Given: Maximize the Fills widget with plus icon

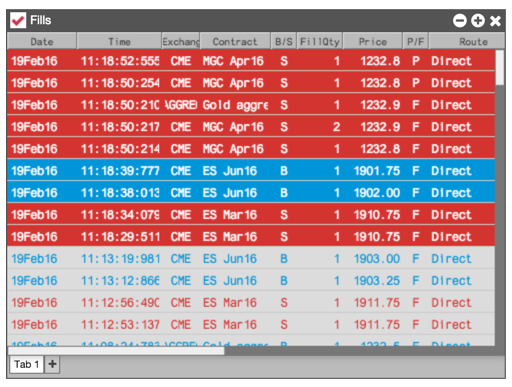Looking at the screenshot, I should 478,21.
